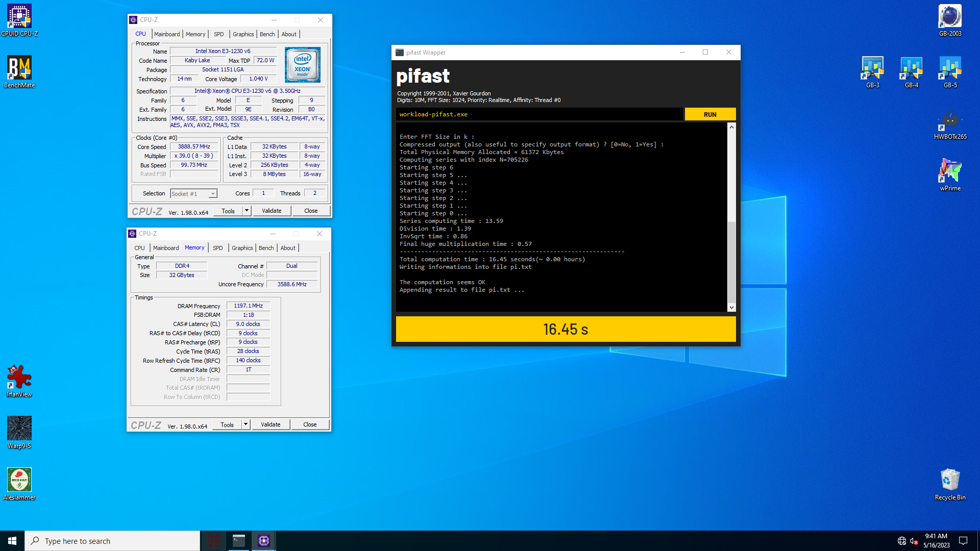
Task: Open the CPUID CPU-Z desktop shortcut
Action: point(19,20)
